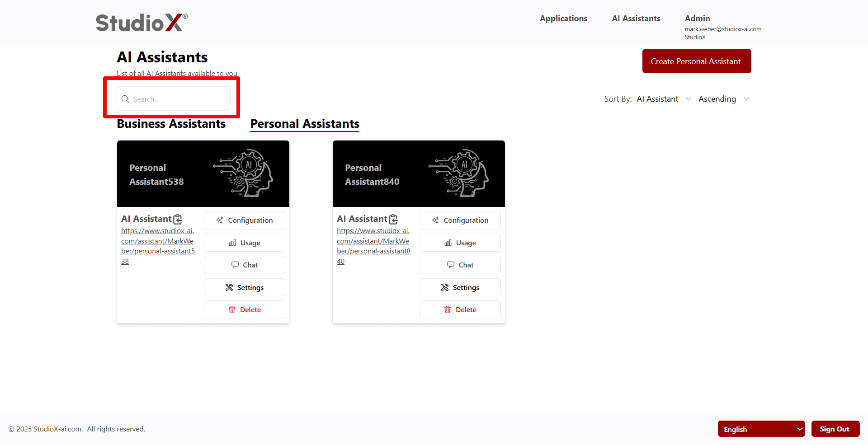868x445 pixels.
Task: Open the Sort By AI Assistant dropdown
Action: (663, 98)
